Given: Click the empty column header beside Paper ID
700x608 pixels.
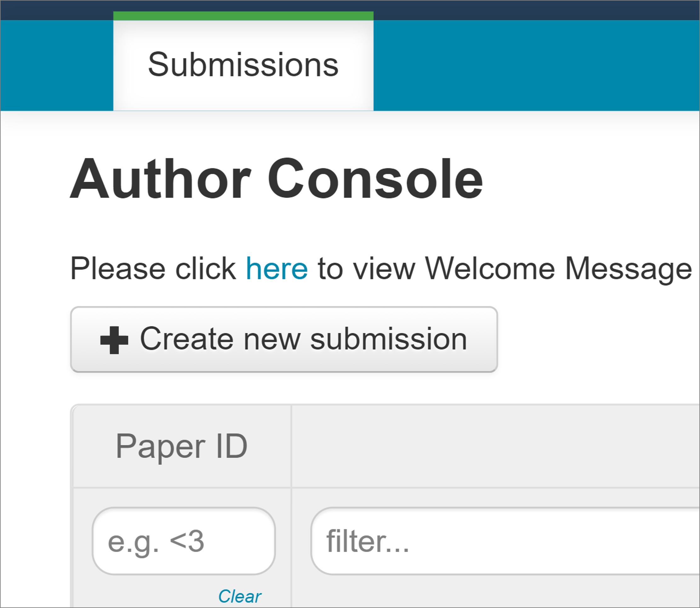Looking at the screenshot, I should pyautogui.click(x=495, y=446).
